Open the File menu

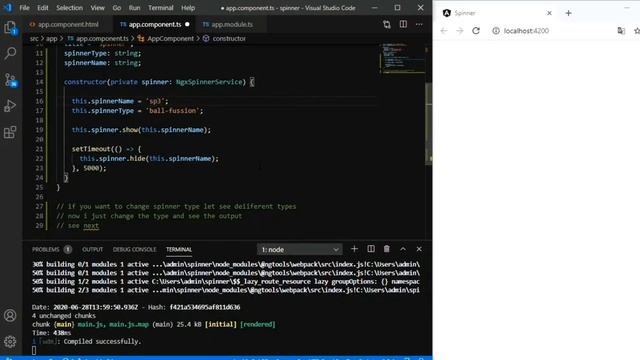(x=24, y=8)
